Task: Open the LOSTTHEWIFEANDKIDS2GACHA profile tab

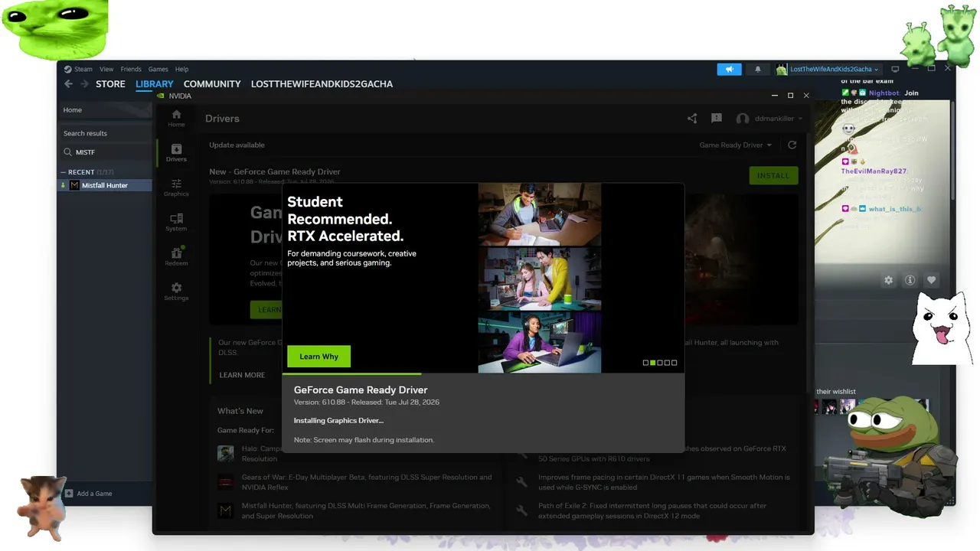Action: pyautogui.click(x=322, y=84)
